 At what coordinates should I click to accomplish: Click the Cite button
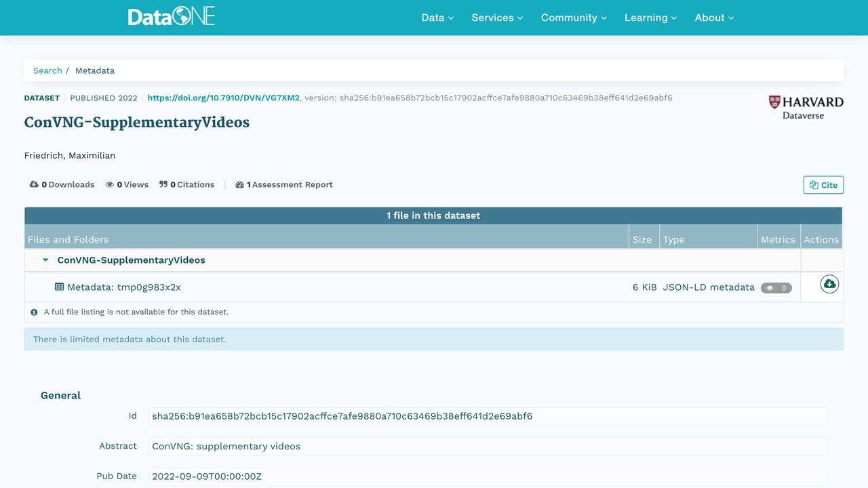click(x=823, y=185)
